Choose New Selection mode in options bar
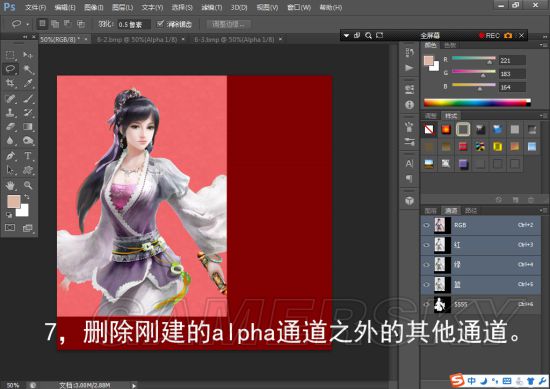The image size is (550, 389). pyautogui.click(x=42, y=24)
